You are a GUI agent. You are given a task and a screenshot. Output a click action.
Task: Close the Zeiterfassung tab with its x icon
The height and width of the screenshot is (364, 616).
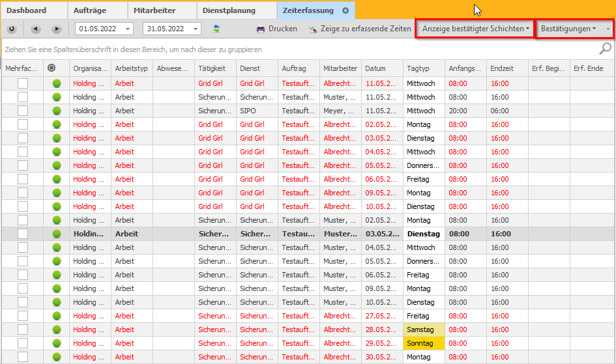coord(345,10)
